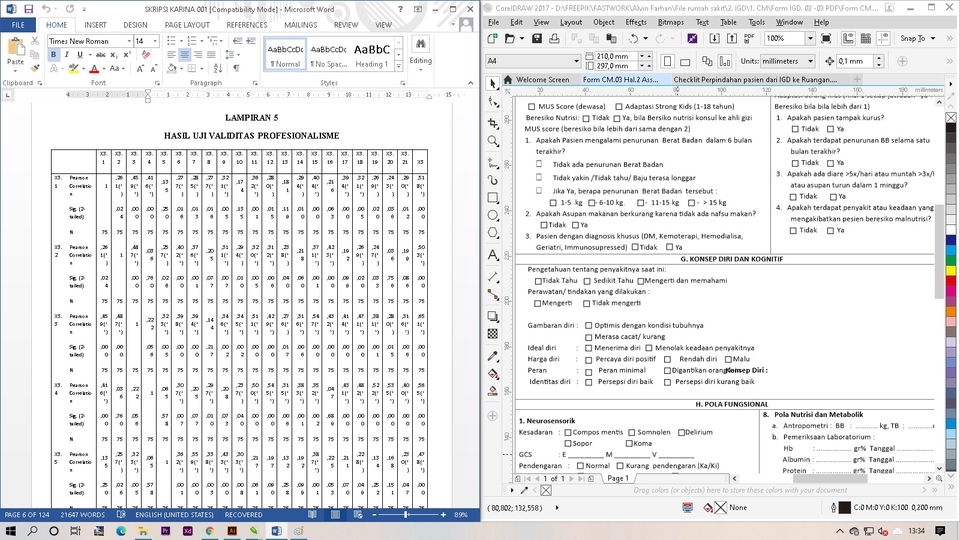Click the Save icon in CorelDRAW toolbar
960x540 pixels.
[537, 39]
